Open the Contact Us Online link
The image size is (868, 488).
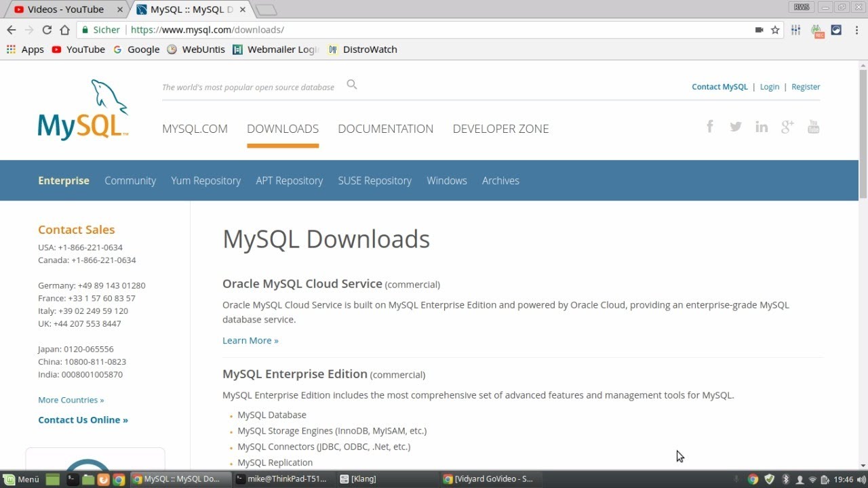[83, 420]
